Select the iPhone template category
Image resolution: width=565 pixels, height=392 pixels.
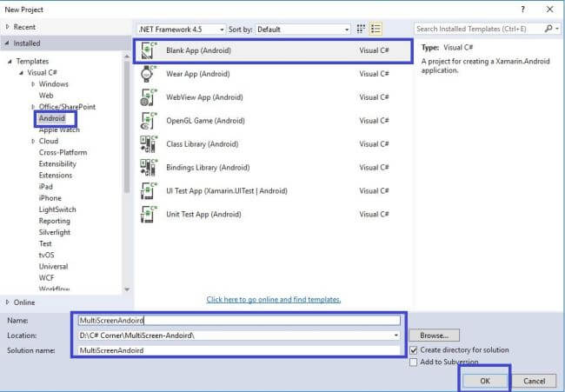(x=50, y=198)
